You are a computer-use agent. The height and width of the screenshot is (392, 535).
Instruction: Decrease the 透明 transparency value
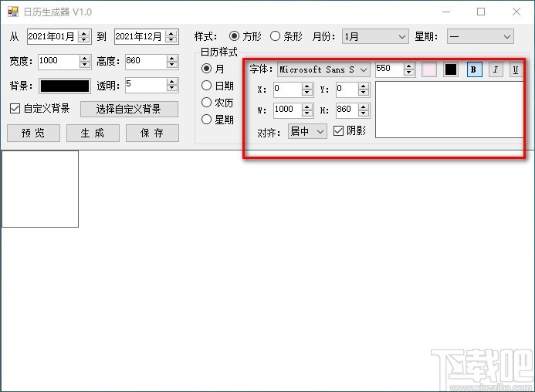171,88
